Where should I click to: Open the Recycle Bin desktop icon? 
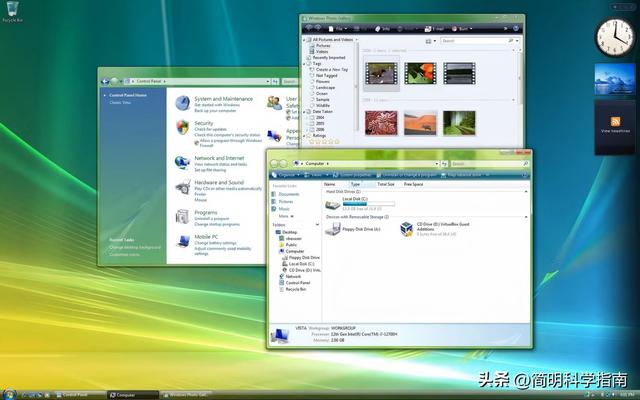click(x=10, y=9)
